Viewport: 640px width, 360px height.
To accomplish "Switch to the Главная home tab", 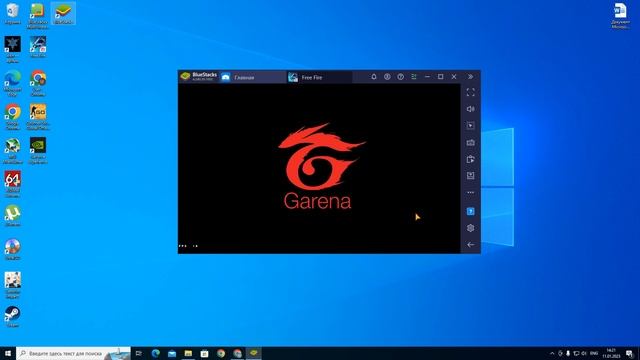I will (x=253, y=77).
